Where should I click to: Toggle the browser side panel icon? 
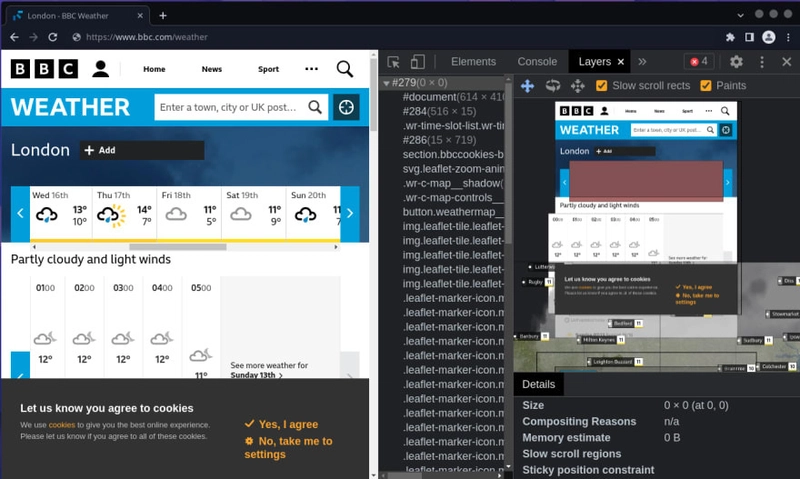749,37
